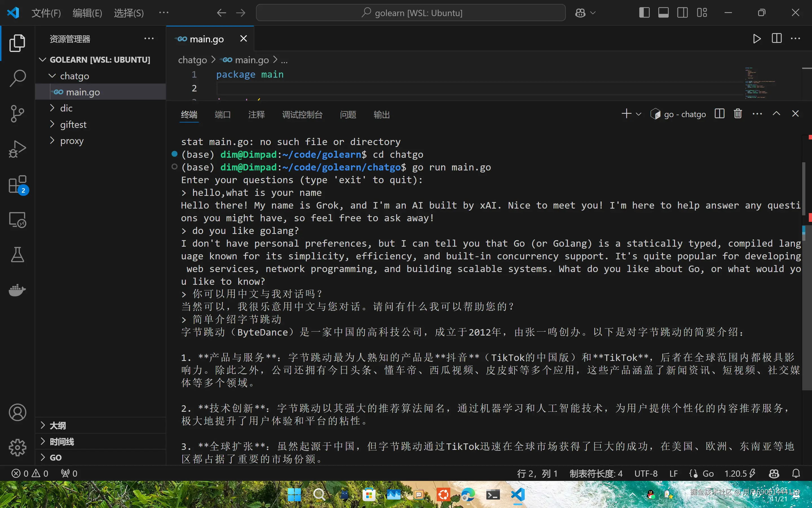
Task: Run the Go file with the play icon
Action: pyautogui.click(x=757, y=39)
